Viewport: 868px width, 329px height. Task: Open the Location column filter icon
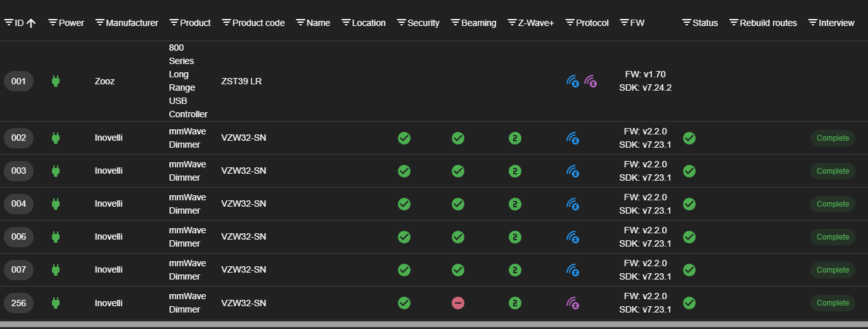[x=346, y=23]
